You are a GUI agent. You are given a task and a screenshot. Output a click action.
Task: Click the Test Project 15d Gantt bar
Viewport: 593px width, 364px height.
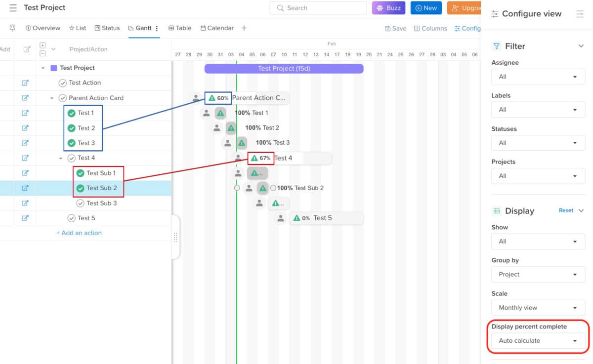pyautogui.click(x=284, y=69)
